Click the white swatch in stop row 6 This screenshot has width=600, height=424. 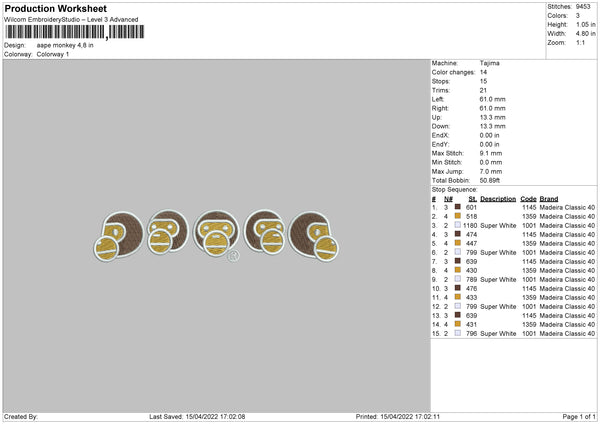[x=457, y=252]
